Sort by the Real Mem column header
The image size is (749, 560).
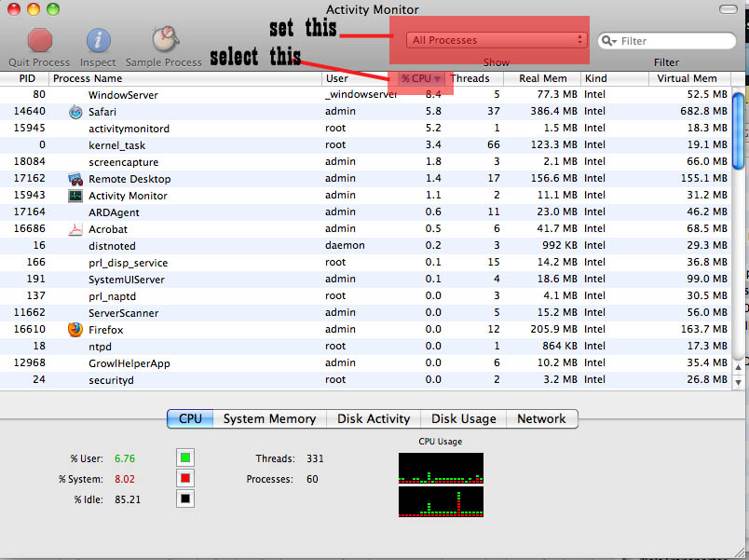tap(542, 78)
